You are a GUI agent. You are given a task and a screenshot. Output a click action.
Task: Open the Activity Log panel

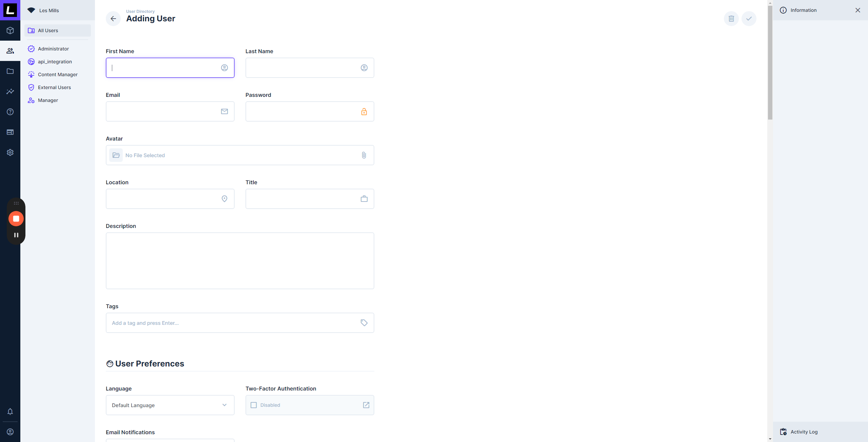coord(821,432)
